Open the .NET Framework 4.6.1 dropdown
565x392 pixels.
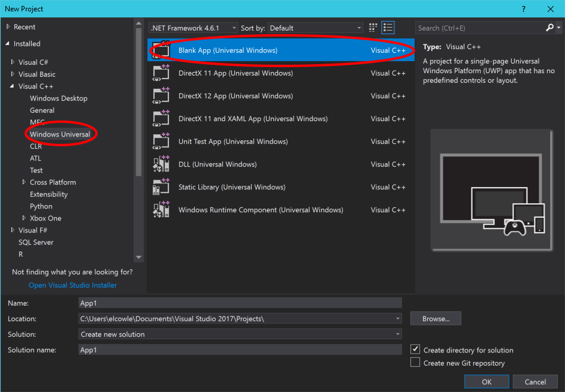[193, 28]
